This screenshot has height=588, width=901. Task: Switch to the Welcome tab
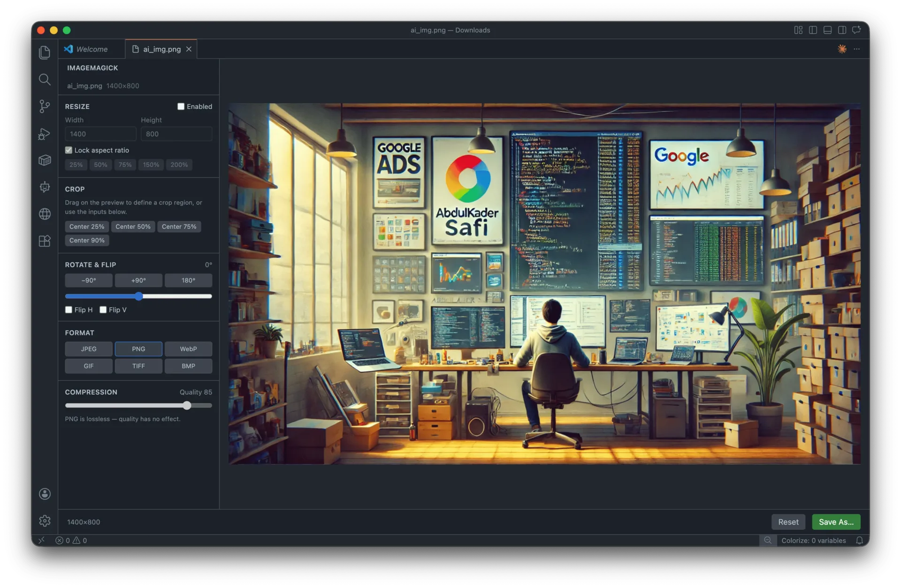click(92, 49)
